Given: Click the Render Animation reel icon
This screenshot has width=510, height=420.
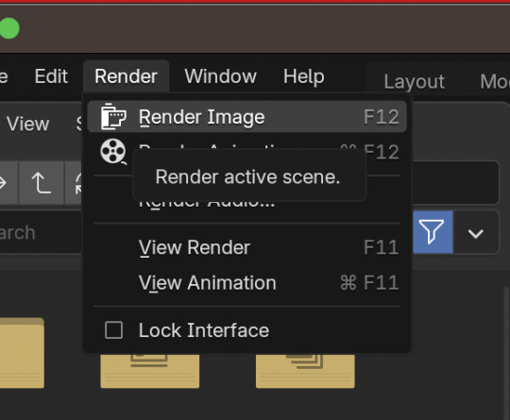Looking at the screenshot, I should (113, 152).
